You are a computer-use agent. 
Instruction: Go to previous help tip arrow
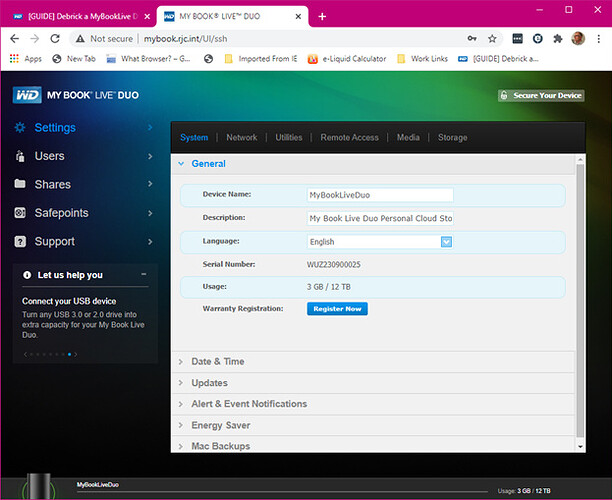25,354
